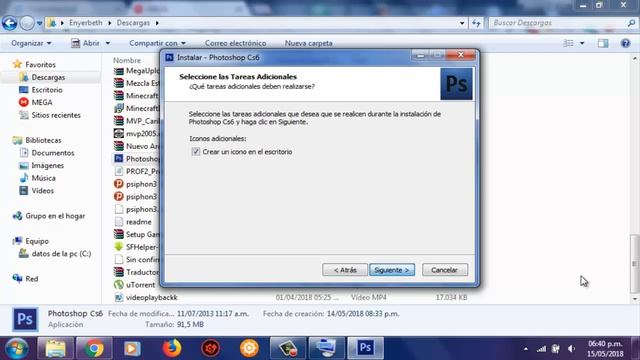Show hidden system tray icons
The image size is (640, 360).
tap(526, 349)
